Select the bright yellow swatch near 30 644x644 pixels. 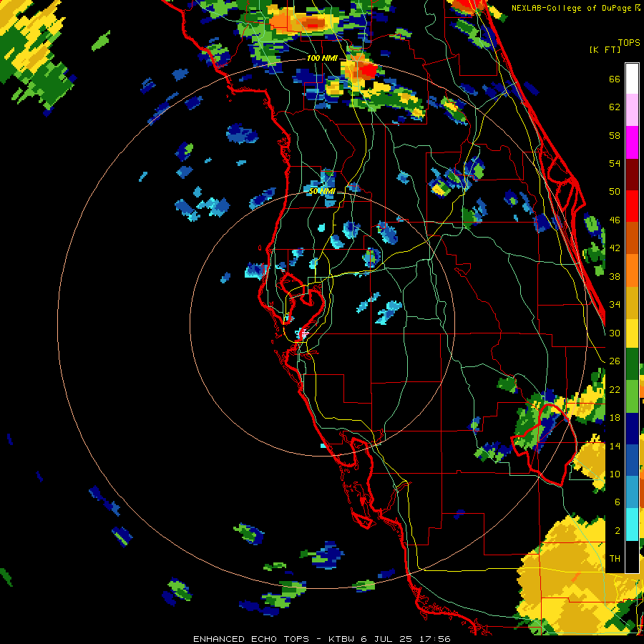tap(632, 333)
